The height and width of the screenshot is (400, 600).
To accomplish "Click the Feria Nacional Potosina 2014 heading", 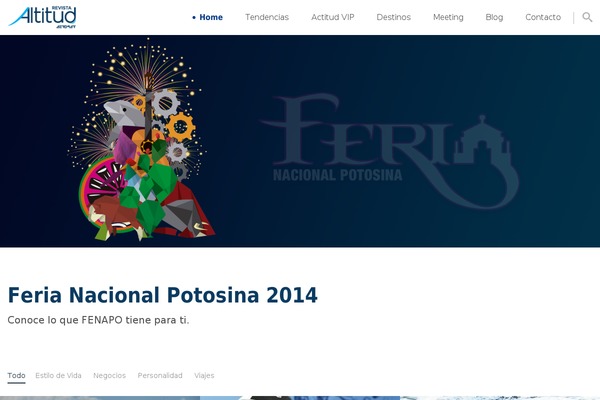I will point(163,295).
